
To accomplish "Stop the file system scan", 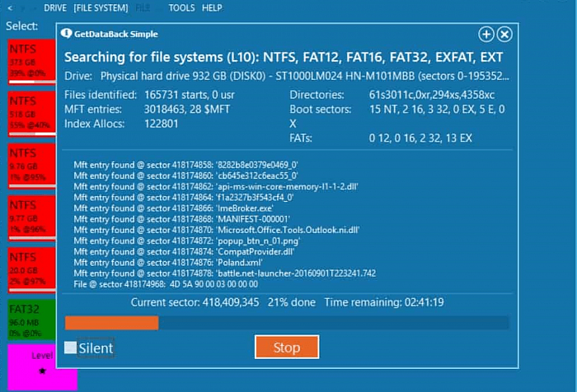I will point(287,348).
